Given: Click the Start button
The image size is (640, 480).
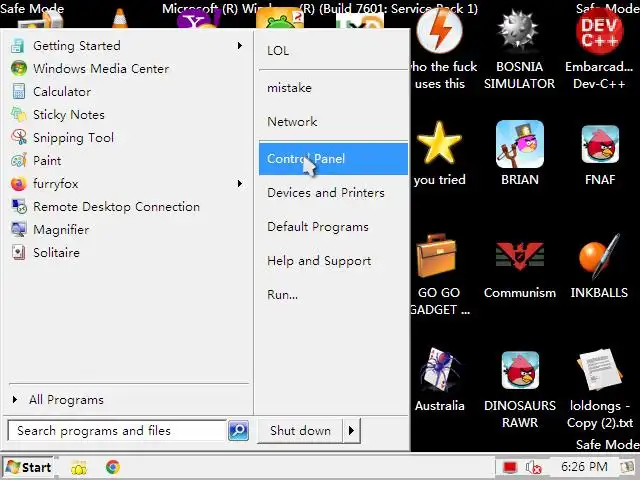Looking at the screenshot, I should coord(29,467).
